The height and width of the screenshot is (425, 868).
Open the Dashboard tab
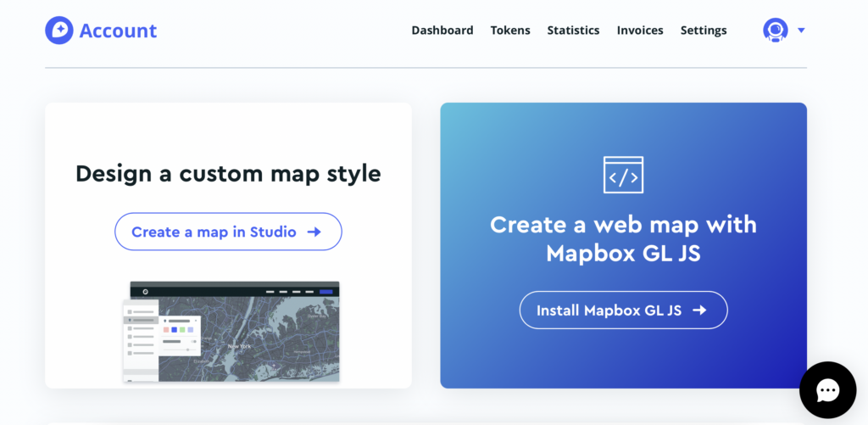tap(442, 31)
